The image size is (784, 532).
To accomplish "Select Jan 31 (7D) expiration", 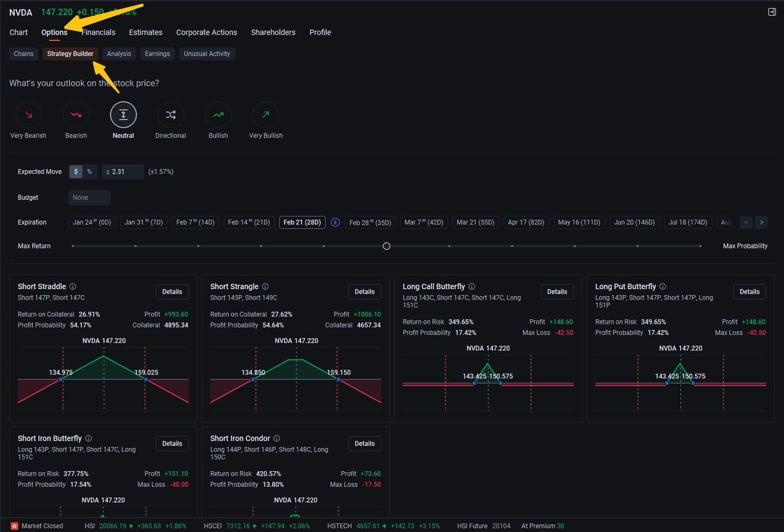I will 144,222.
